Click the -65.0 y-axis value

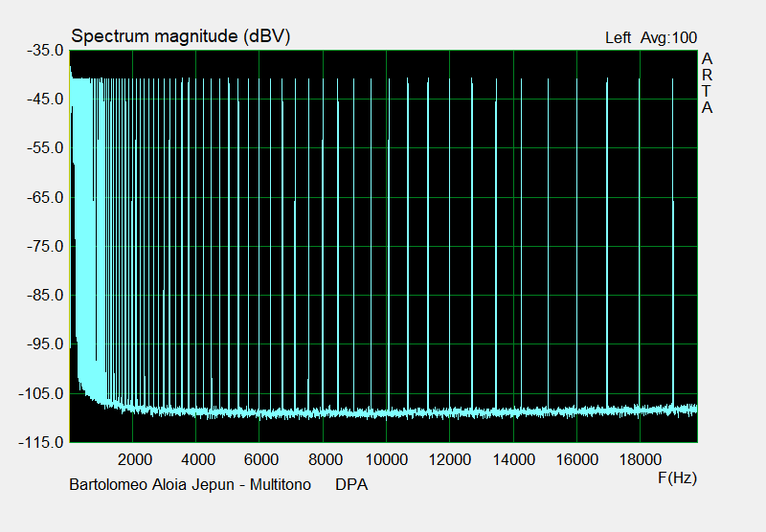coord(45,198)
